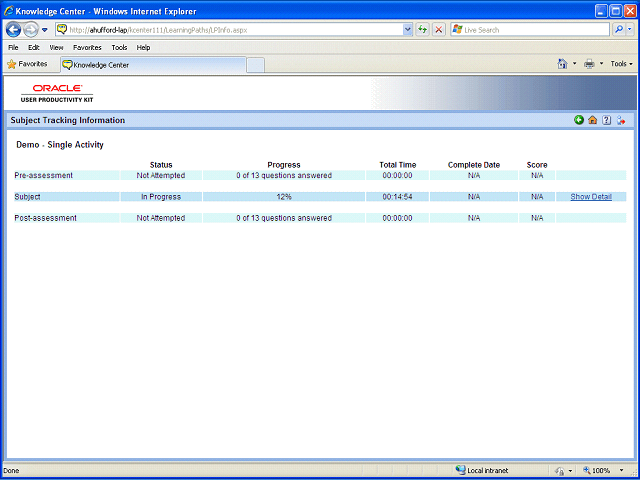Click the page icon in the address bar

(x=62, y=29)
